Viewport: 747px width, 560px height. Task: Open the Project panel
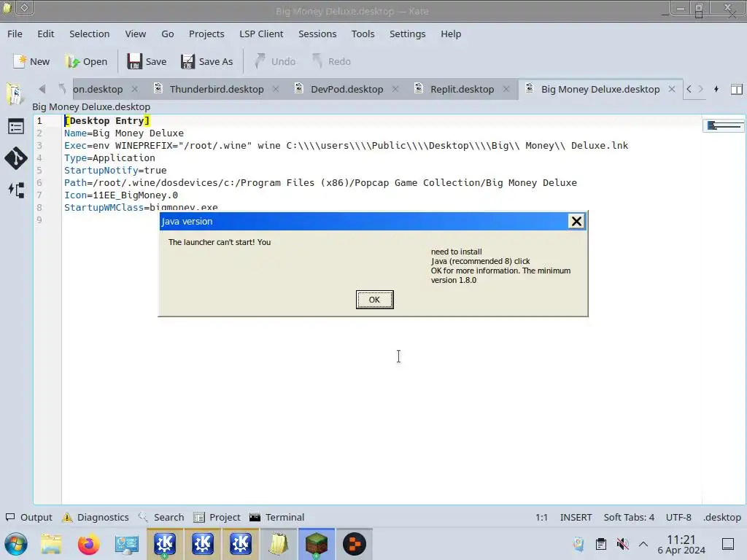point(217,517)
